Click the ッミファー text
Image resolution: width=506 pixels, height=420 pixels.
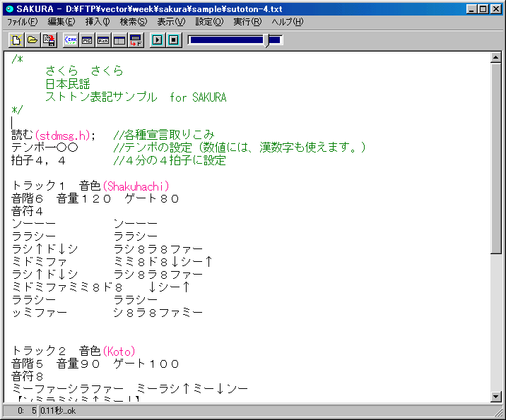(x=40, y=313)
